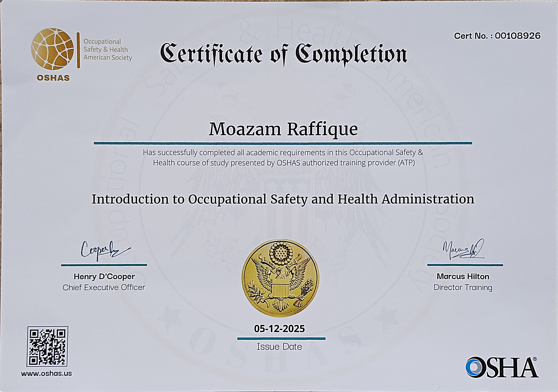The width and height of the screenshot is (558, 392).
Task: Open the www.oshas.us link
Action: (46, 374)
